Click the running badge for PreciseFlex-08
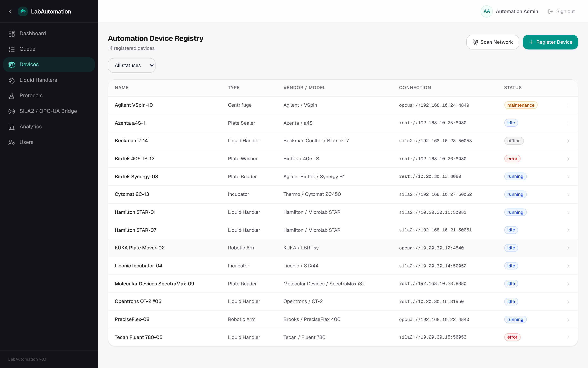The image size is (588, 368). (x=515, y=319)
